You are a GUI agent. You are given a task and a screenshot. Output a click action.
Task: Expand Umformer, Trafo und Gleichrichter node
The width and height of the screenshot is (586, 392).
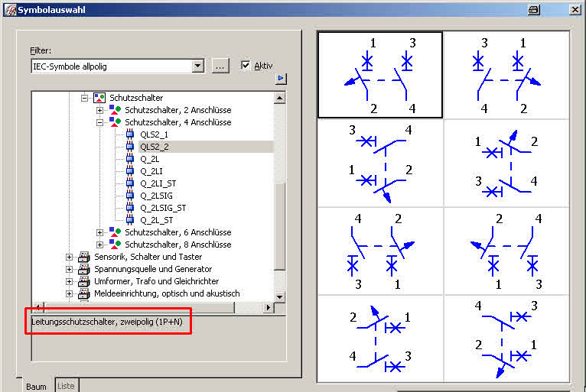coord(69,281)
